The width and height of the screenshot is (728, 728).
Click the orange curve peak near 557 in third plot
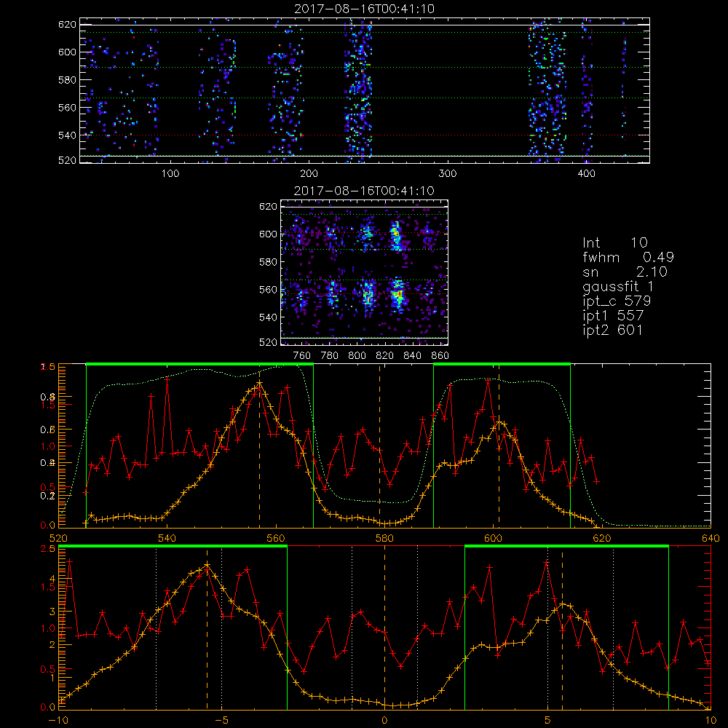coord(260,383)
